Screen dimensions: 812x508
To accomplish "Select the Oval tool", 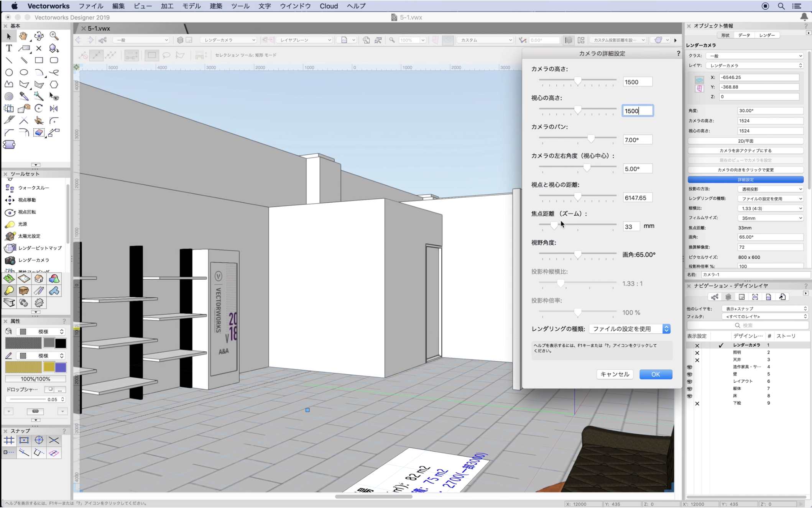I will [24, 72].
